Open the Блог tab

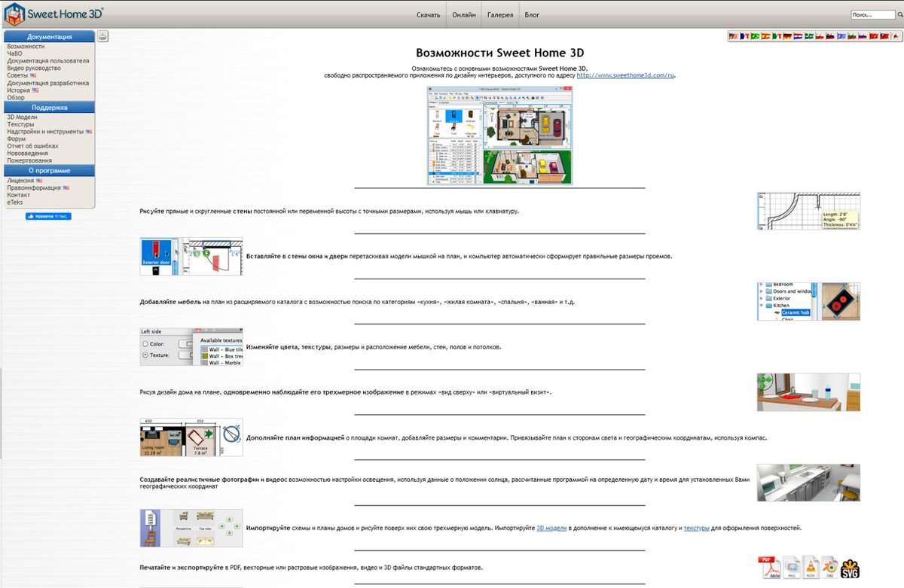tap(532, 14)
